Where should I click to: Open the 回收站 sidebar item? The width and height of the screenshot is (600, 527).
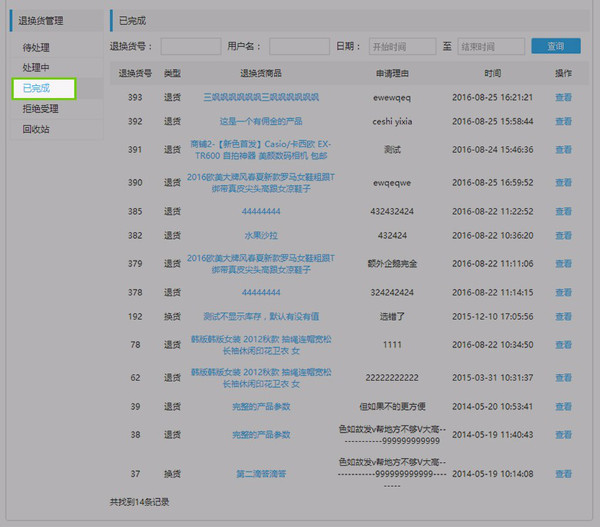point(36,129)
